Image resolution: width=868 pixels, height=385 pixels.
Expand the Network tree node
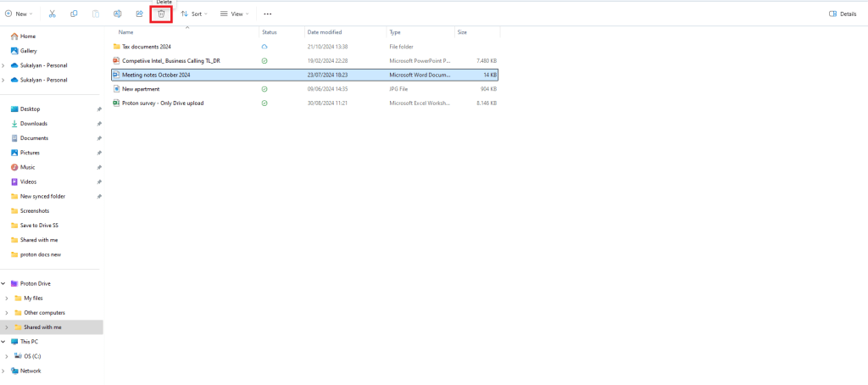click(4, 371)
